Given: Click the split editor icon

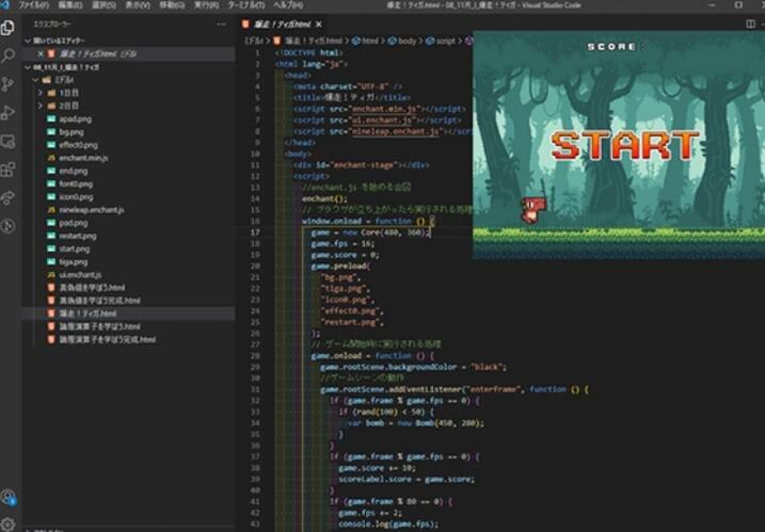Looking at the screenshot, I should 750,24.
